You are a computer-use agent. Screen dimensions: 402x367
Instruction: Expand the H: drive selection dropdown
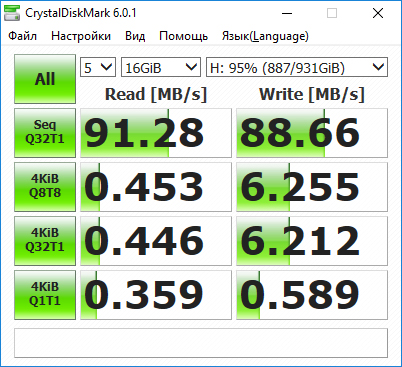point(297,67)
